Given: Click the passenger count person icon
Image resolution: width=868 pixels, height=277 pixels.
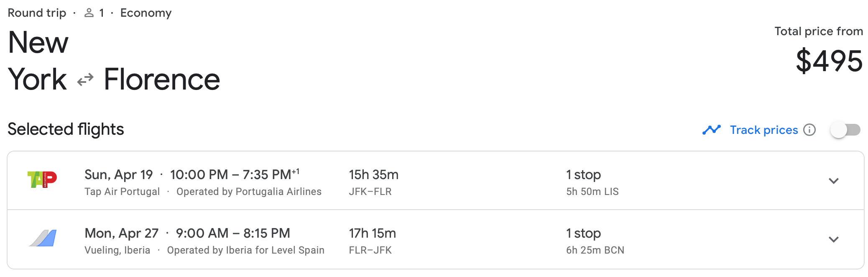Looking at the screenshot, I should coord(89,13).
